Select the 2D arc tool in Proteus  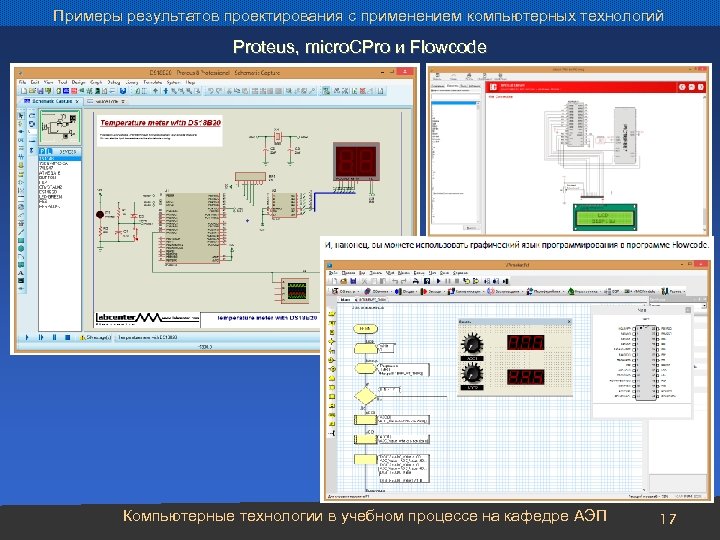click(x=21, y=257)
